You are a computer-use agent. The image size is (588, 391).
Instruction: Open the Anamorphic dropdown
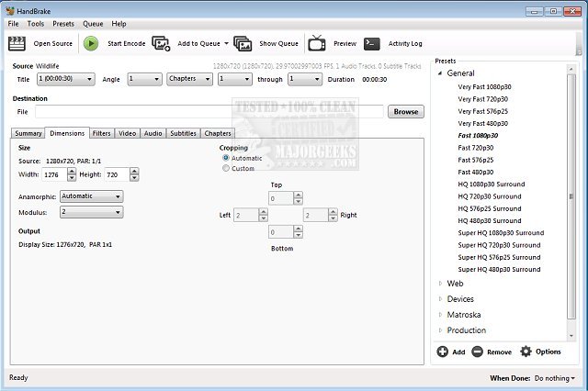(91, 196)
